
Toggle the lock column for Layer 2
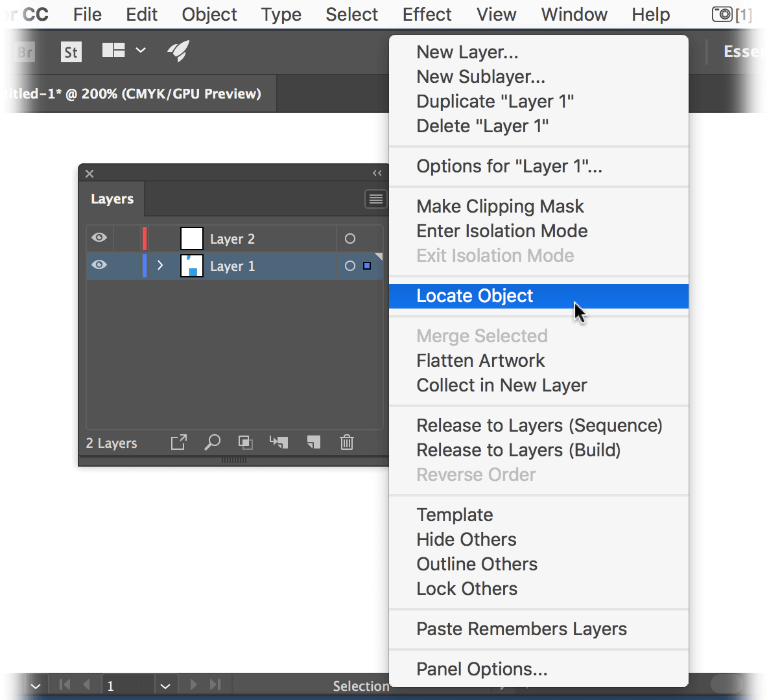tap(127, 239)
